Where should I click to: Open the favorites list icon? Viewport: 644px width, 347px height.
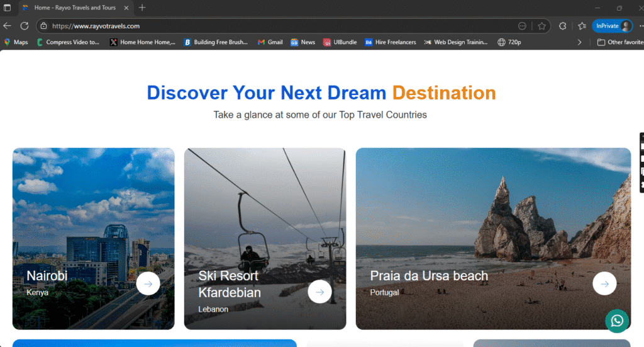click(x=582, y=26)
